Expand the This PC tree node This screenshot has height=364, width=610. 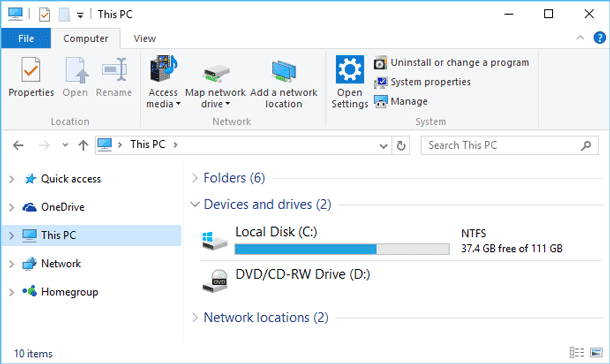(12, 236)
